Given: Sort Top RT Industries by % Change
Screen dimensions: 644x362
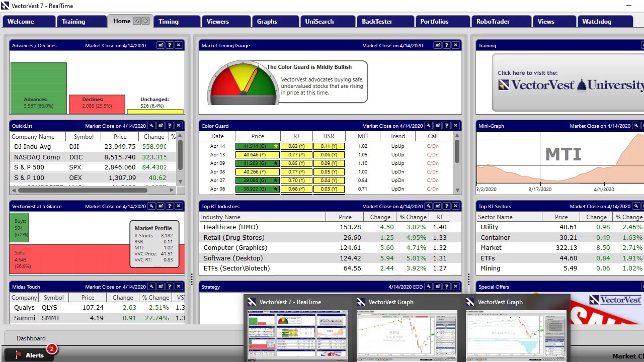Looking at the screenshot, I should [413, 217].
